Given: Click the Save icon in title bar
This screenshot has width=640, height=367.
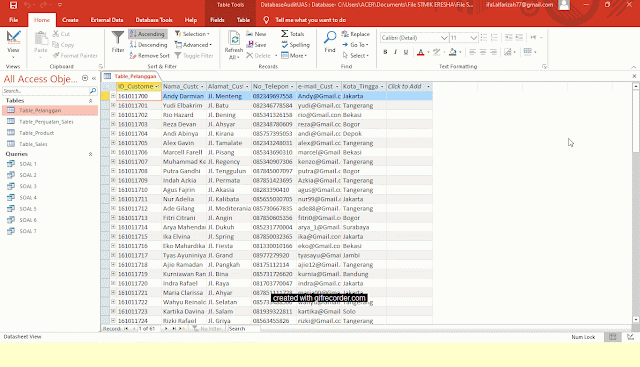Looking at the screenshot, I should point(13,5).
